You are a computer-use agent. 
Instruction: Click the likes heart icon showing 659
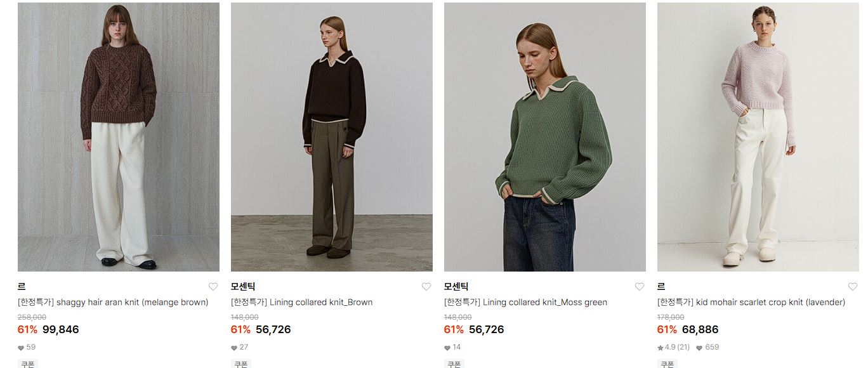699,348
